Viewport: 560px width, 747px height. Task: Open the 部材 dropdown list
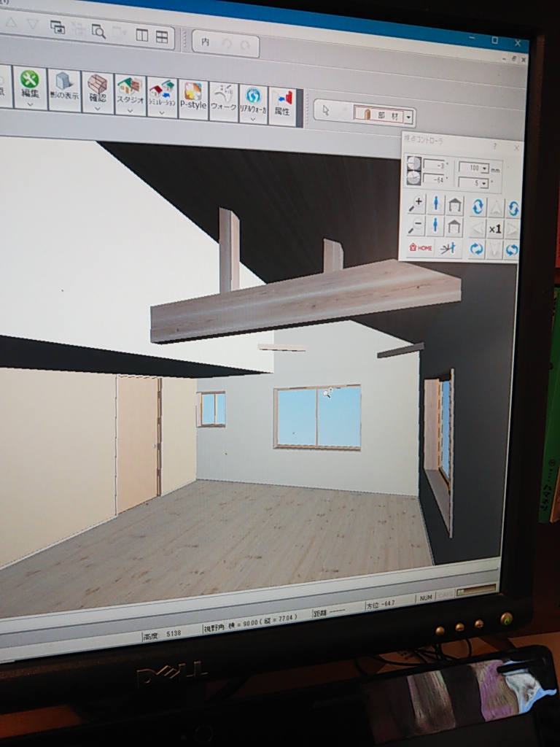409,117
